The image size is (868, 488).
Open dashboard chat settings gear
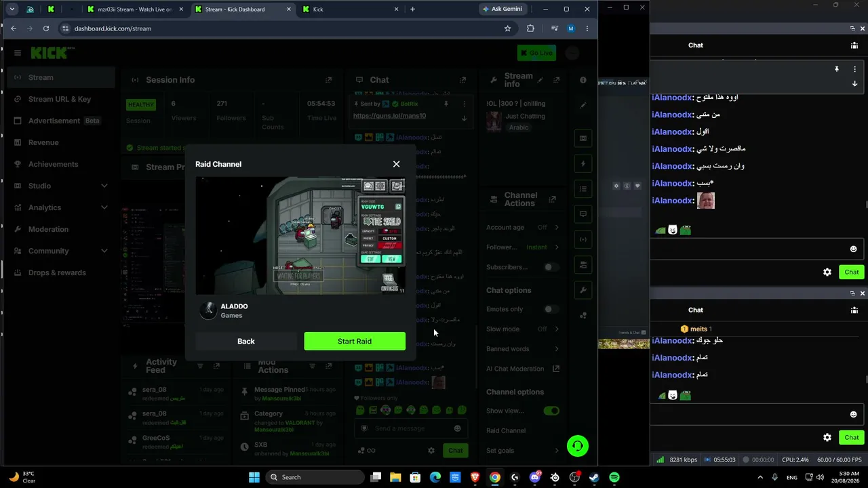pos(431,451)
